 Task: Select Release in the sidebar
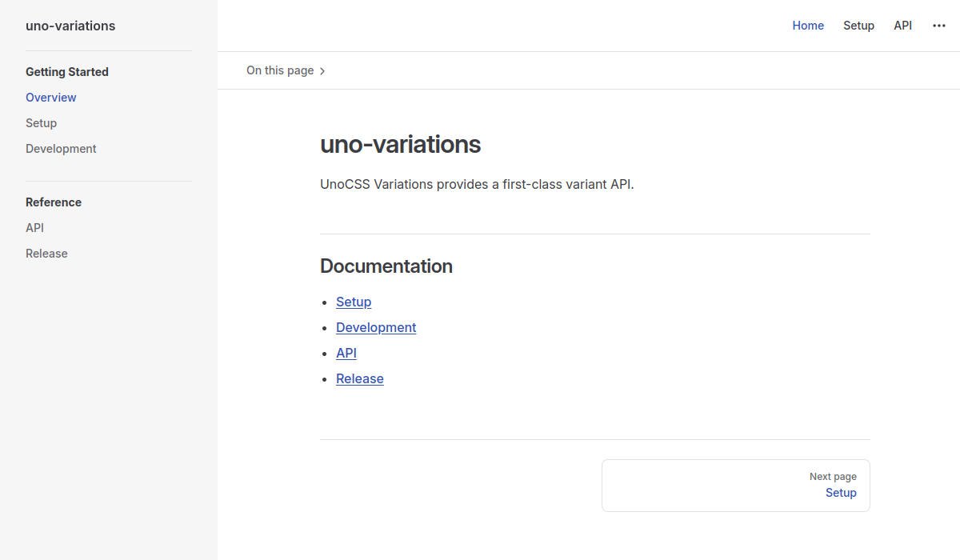pyautogui.click(x=46, y=253)
